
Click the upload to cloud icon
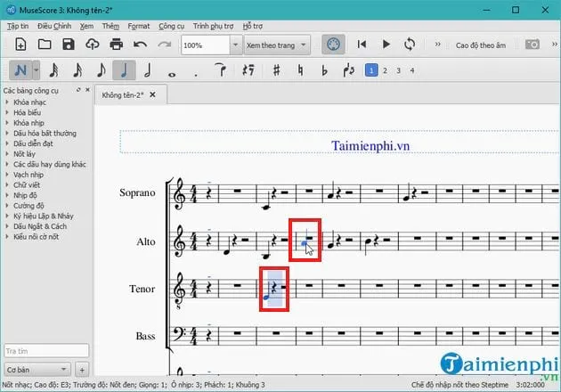[x=92, y=44]
